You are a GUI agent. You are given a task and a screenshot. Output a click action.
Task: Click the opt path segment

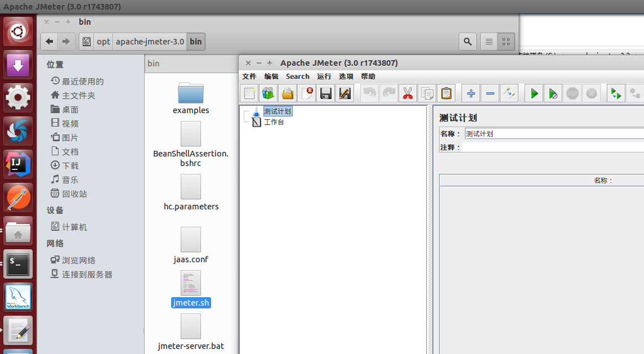pos(104,42)
